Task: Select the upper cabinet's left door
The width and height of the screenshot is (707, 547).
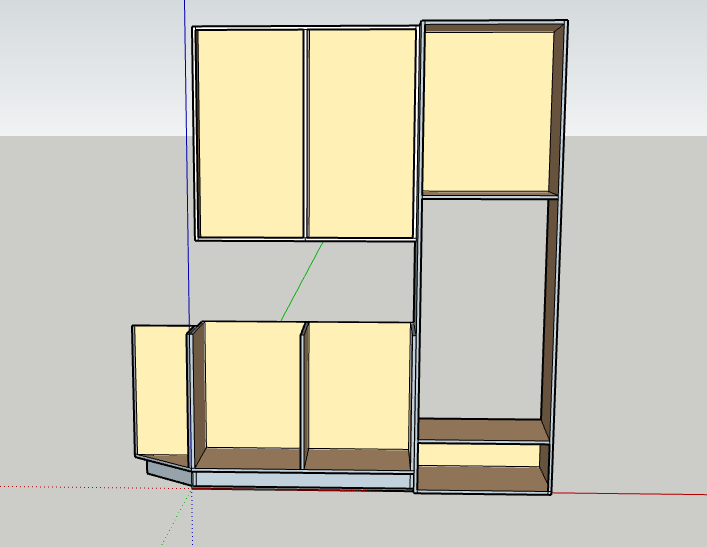Action: tap(250, 132)
